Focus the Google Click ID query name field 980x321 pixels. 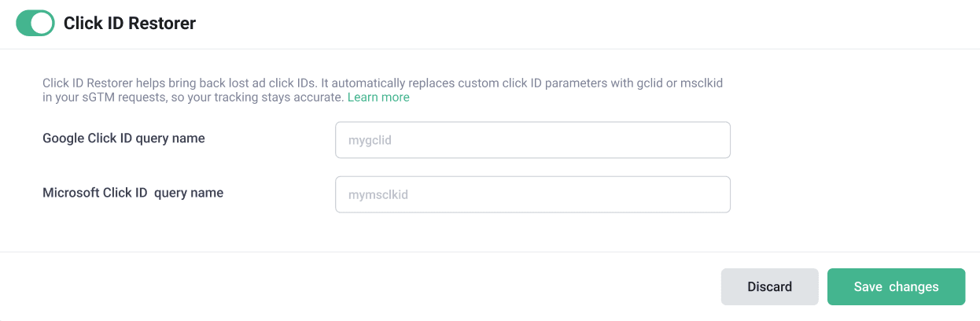532,140
